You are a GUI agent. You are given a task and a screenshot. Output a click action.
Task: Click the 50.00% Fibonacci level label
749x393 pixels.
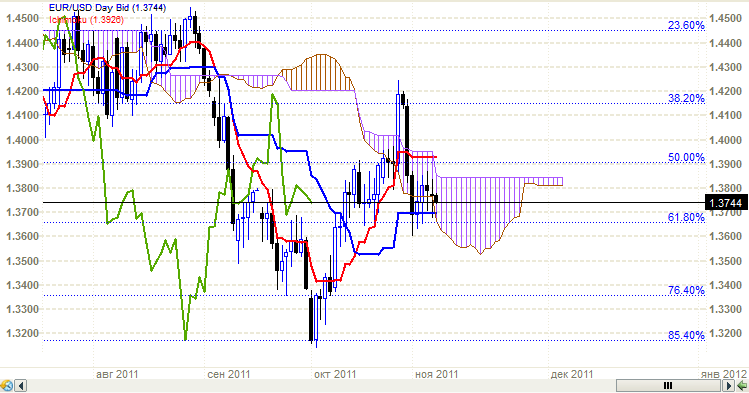pyautogui.click(x=686, y=158)
